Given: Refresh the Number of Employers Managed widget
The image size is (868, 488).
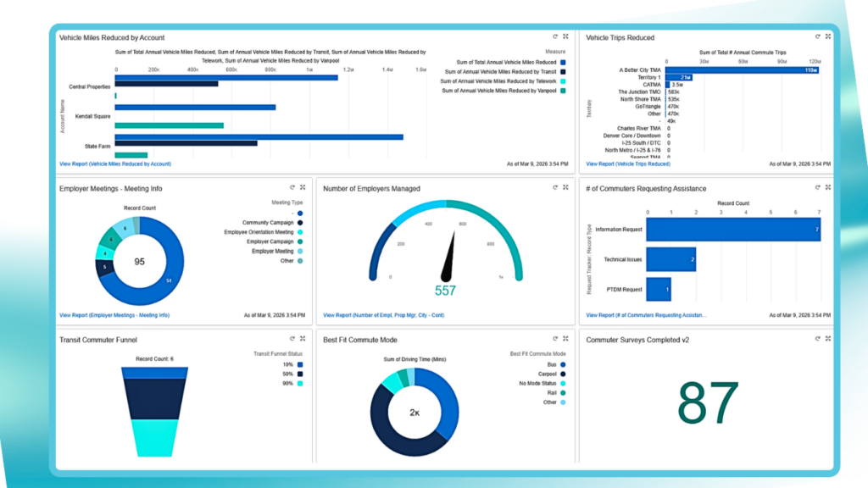Looking at the screenshot, I should pyautogui.click(x=554, y=188).
